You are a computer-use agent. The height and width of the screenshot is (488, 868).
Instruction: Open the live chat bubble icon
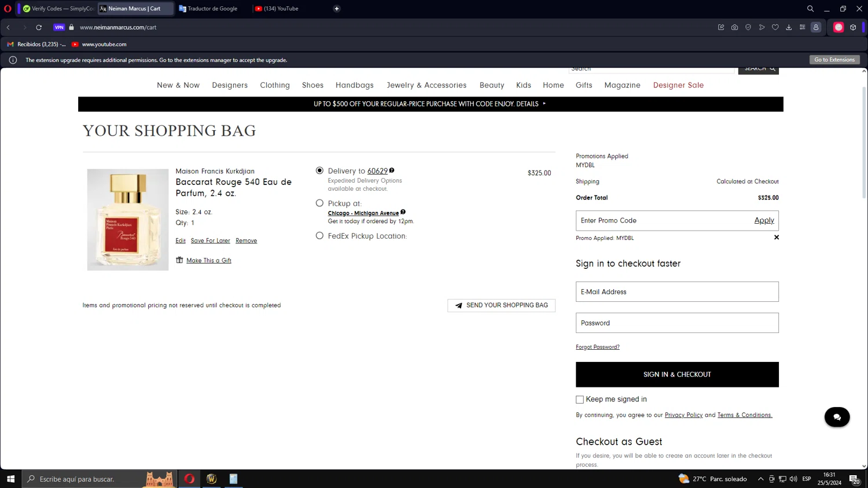(x=837, y=417)
